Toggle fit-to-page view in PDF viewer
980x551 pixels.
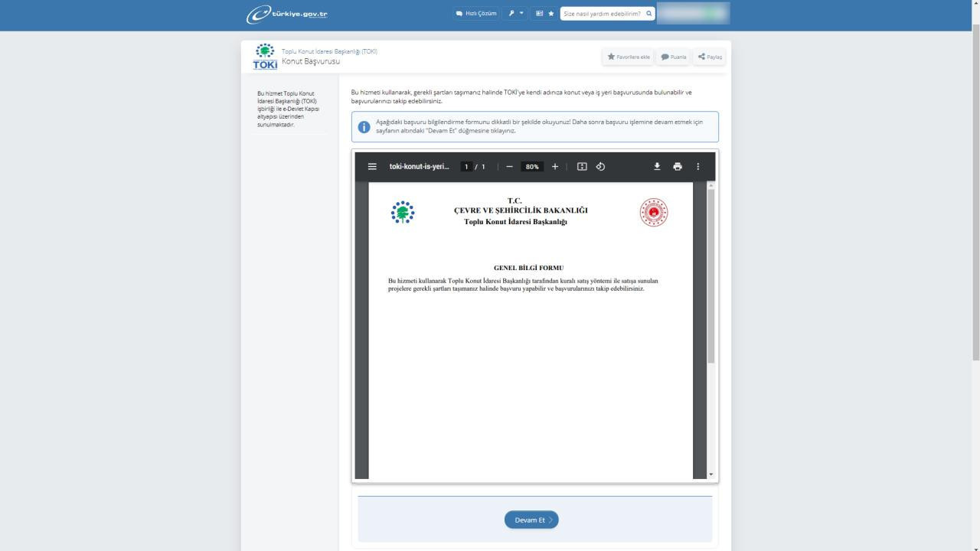coord(581,166)
